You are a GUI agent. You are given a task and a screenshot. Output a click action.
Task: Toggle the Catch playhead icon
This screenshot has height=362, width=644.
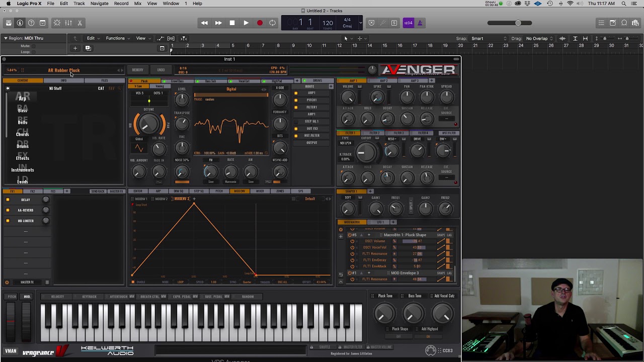coord(184,38)
